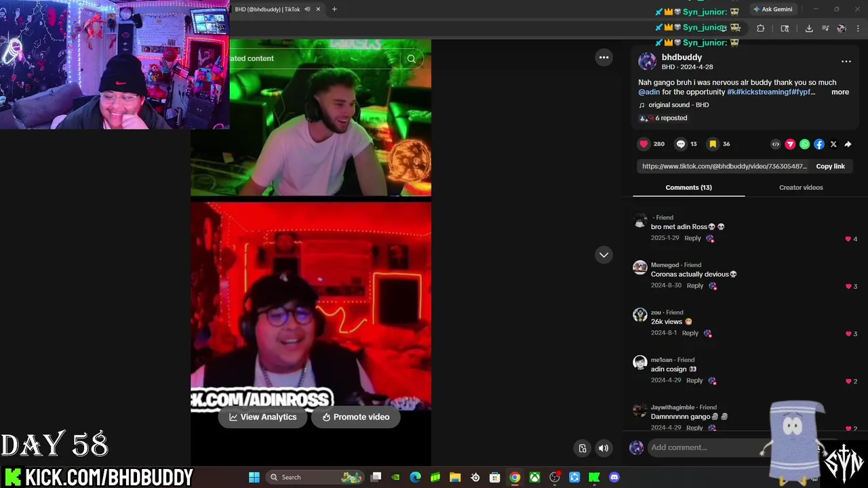Open Task View in the taskbar
The image size is (868, 488).
pyautogui.click(x=376, y=477)
